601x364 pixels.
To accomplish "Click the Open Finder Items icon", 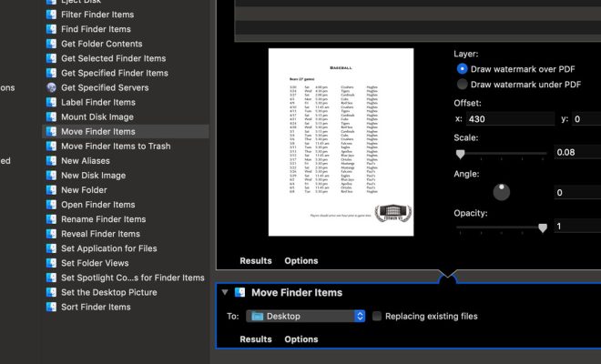I will pyautogui.click(x=51, y=205).
